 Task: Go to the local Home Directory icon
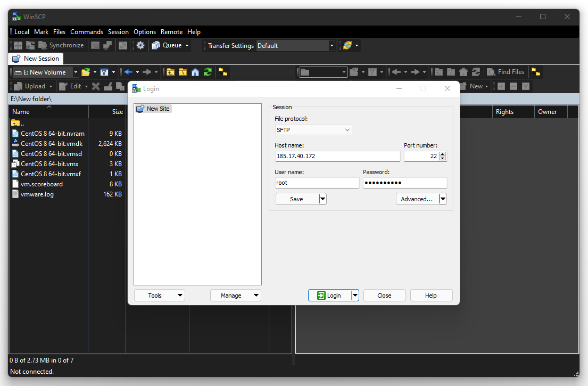coord(195,72)
